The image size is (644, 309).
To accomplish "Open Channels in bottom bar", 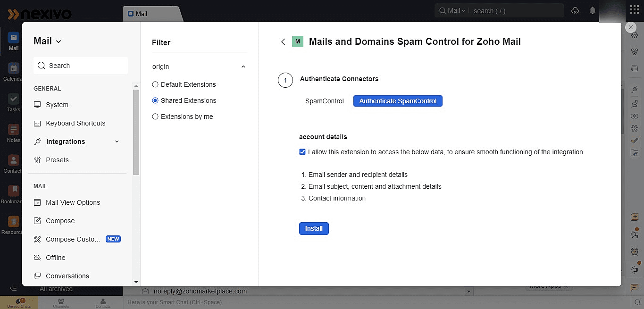I will [61, 302].
